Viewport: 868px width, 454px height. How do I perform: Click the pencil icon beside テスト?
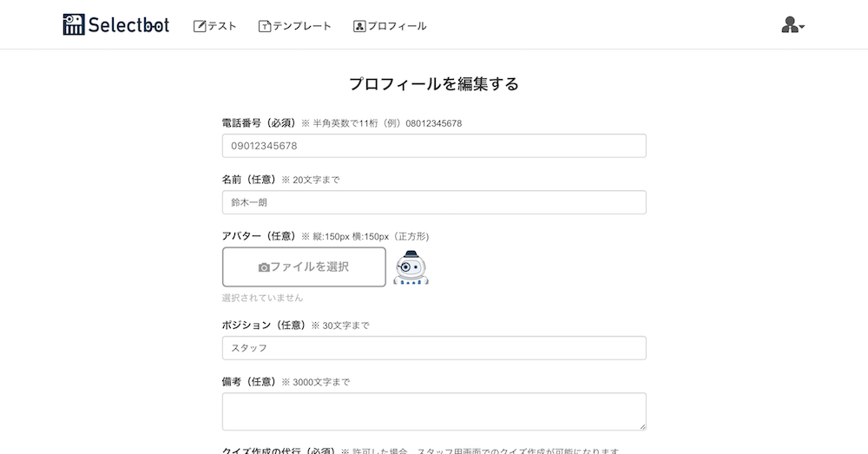click(200, 26)
